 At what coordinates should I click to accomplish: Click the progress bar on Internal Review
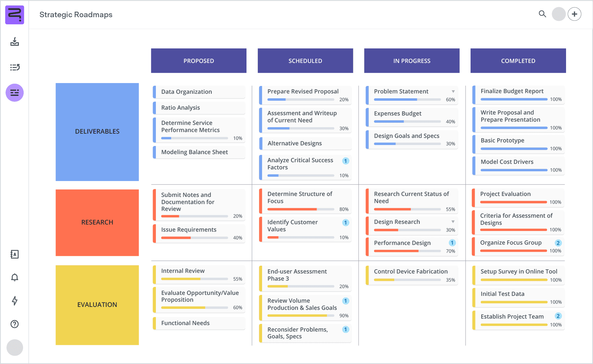pos(194,278)
